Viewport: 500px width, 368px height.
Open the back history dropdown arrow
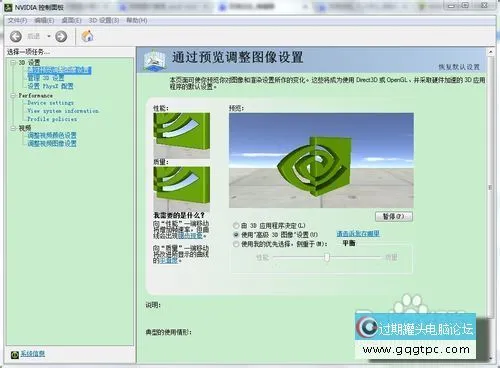pyautogui.click(x=49, y=36)
